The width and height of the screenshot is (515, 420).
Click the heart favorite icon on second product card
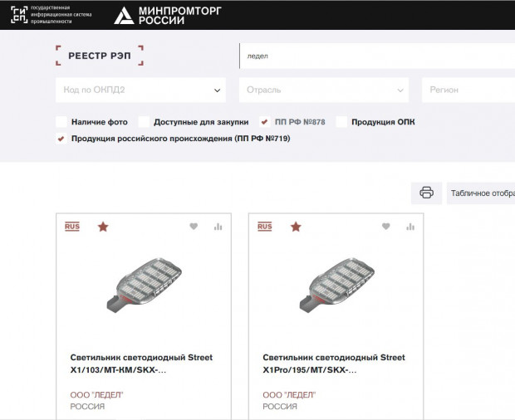click(x=385, y=227)
